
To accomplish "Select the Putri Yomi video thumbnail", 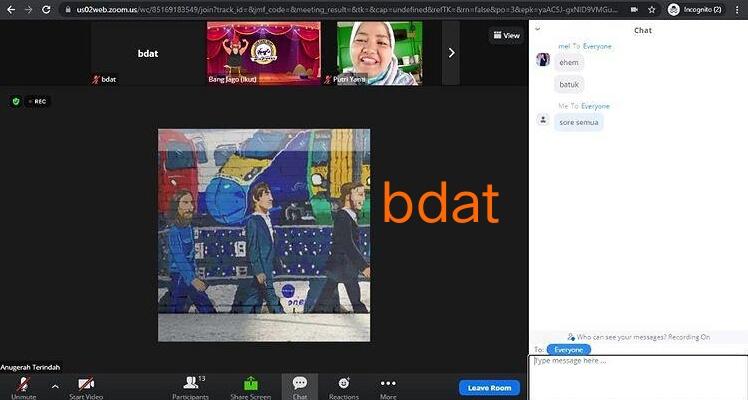I will pyautogui.click(x=380, y=53).
